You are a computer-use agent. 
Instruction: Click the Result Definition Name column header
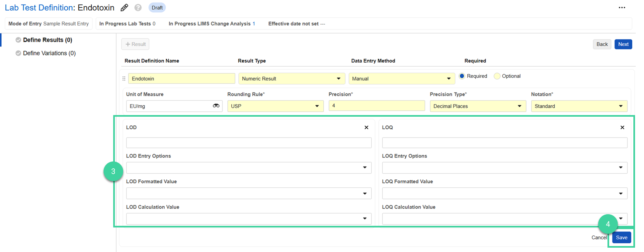coord(152,61)
